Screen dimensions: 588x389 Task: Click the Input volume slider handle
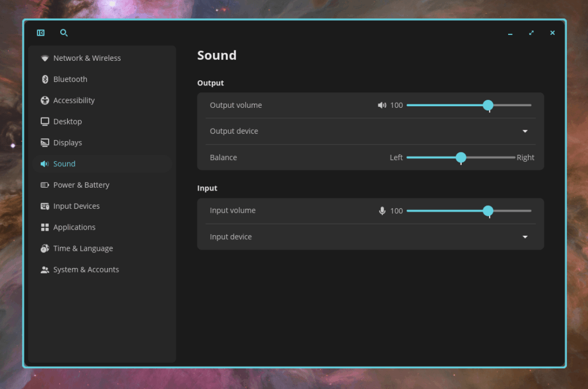coord(488,211)
